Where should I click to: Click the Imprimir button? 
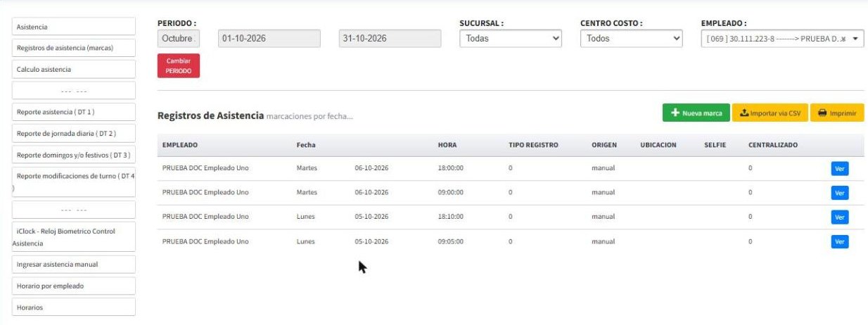tap(837, 113)
